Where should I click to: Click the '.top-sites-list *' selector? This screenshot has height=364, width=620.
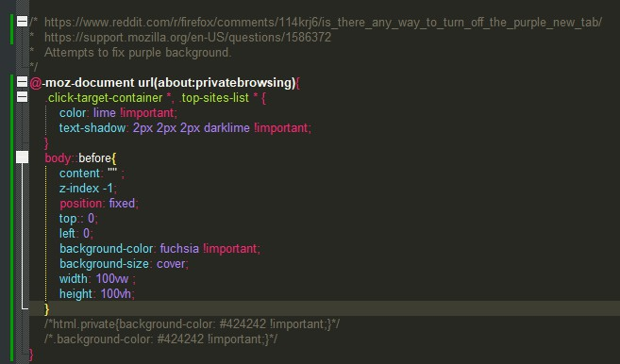[x=218, y=98]
